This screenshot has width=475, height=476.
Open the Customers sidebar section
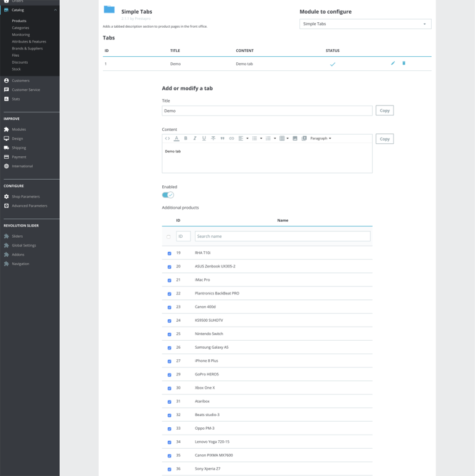[x=20, y=81]
